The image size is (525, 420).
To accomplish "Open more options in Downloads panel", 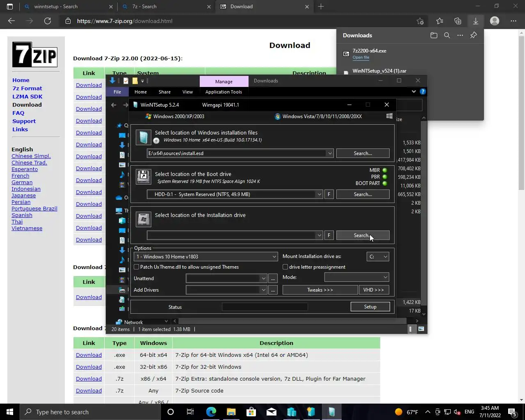I will [460, 35].
